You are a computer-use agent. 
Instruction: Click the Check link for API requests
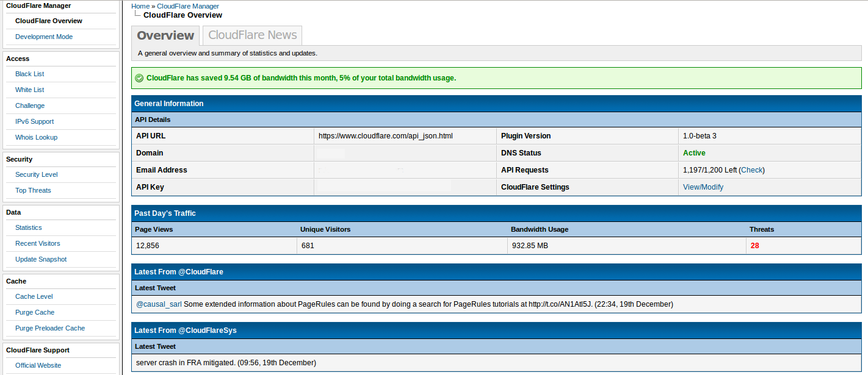[751, 170]
